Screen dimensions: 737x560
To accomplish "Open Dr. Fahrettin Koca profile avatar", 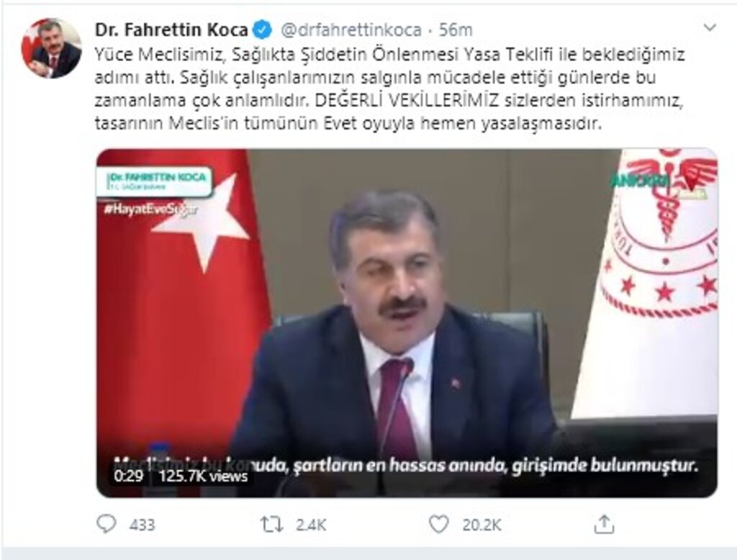I will pos(51,48).
